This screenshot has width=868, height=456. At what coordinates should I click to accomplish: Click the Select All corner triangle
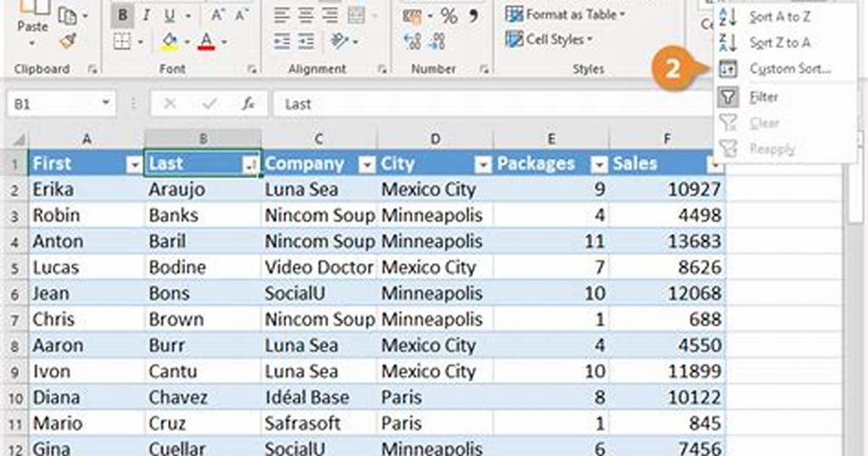pos(19,139)
